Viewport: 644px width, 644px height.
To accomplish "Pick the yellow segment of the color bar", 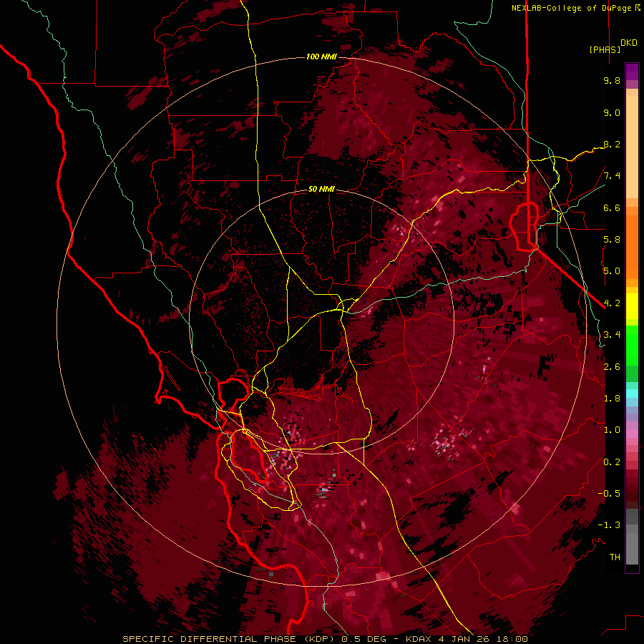I will (632, 306).
